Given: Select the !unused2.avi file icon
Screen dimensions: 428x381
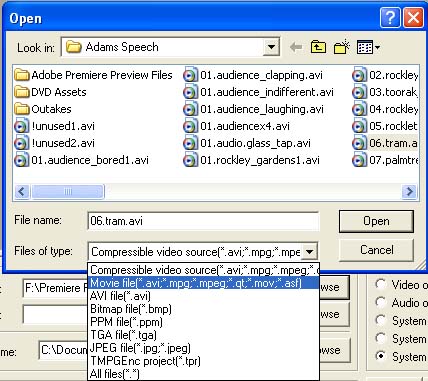Looking at the screenshot, I should tap(21, 143).
